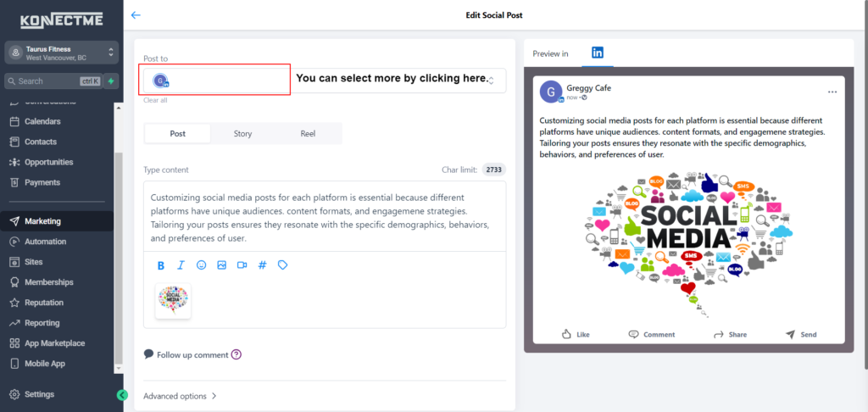Screen dimensions: 868x412
Task: Click the Follow up comment help icon
Action: coord(236,354)
